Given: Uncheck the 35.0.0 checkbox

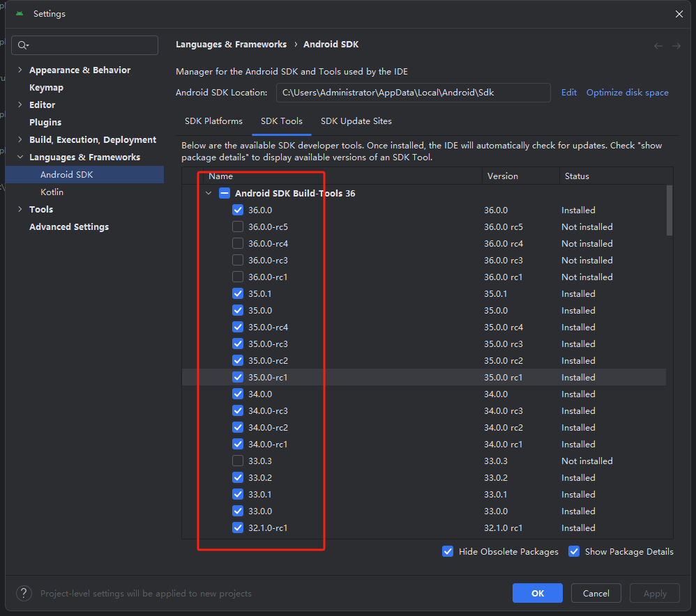Looking at the screenshot, I should (238, 311).
